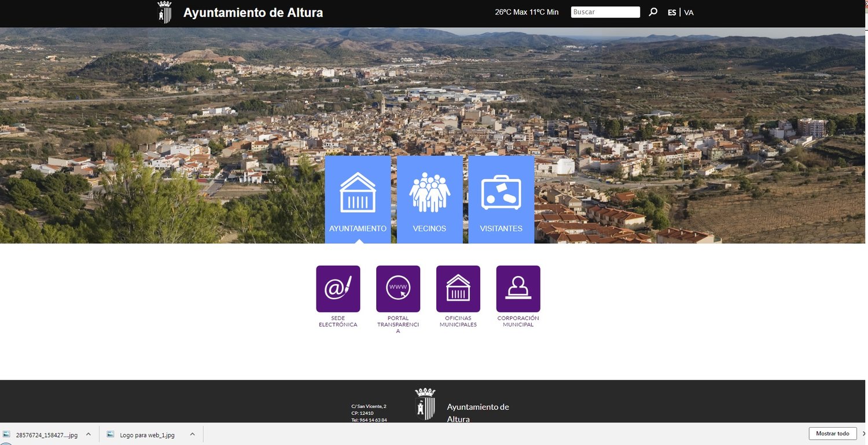Image resolution: width=868 pixels, height=445 pixels.
Task: Switch the site language to VA
Action: click(x=689, y=12)
